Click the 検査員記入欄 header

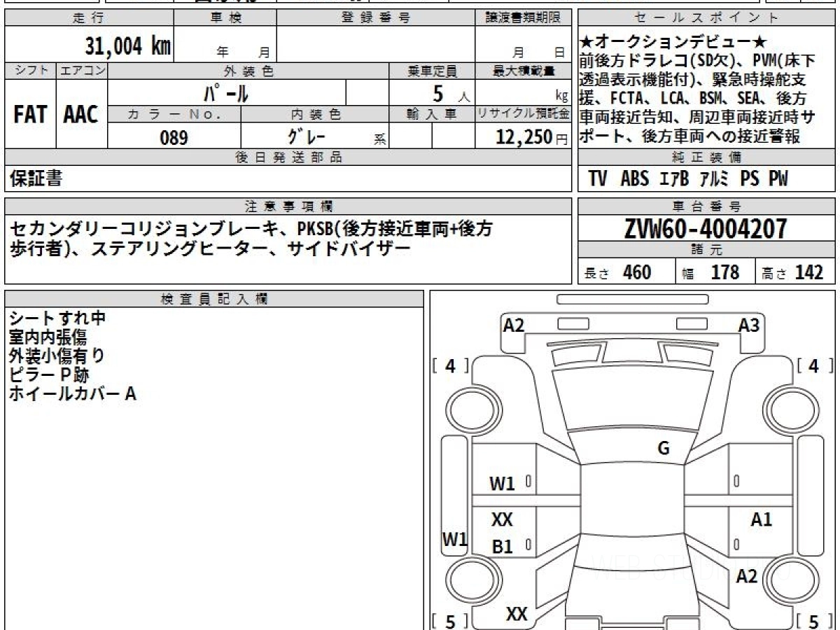pos(214,299)
